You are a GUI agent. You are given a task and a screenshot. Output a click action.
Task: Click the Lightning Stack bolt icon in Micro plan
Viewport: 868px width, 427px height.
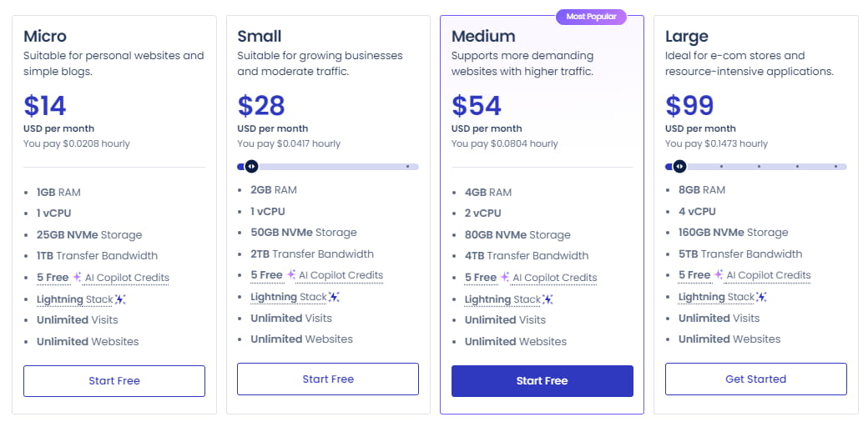120,299
